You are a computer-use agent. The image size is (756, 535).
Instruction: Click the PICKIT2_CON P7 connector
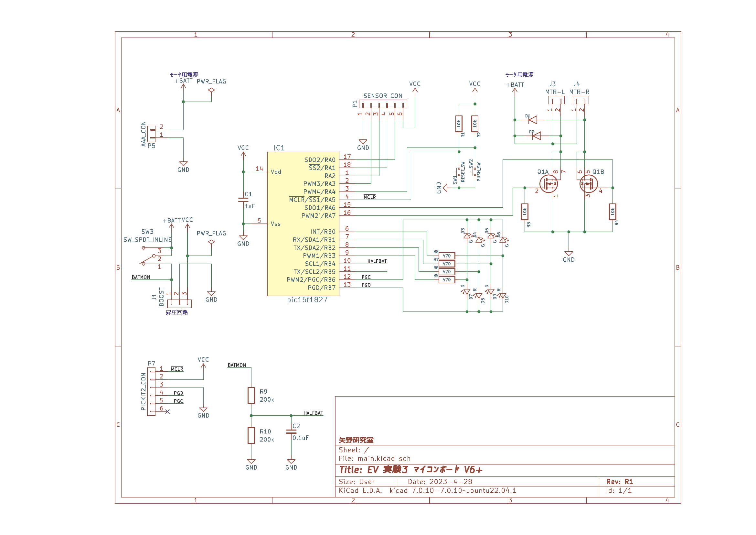tap(151, 392)
